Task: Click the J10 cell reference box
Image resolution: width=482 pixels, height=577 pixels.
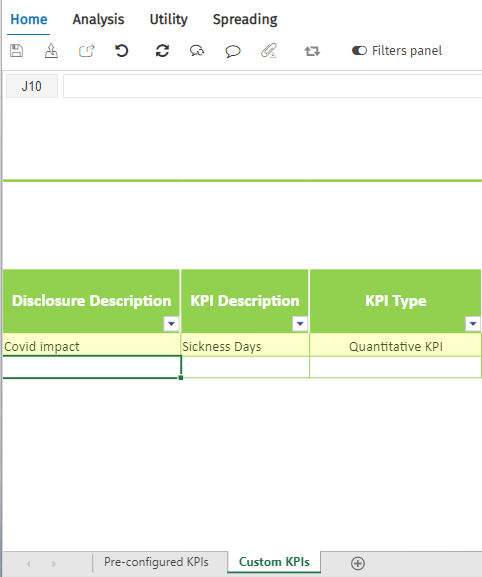Action: (32, 86)
